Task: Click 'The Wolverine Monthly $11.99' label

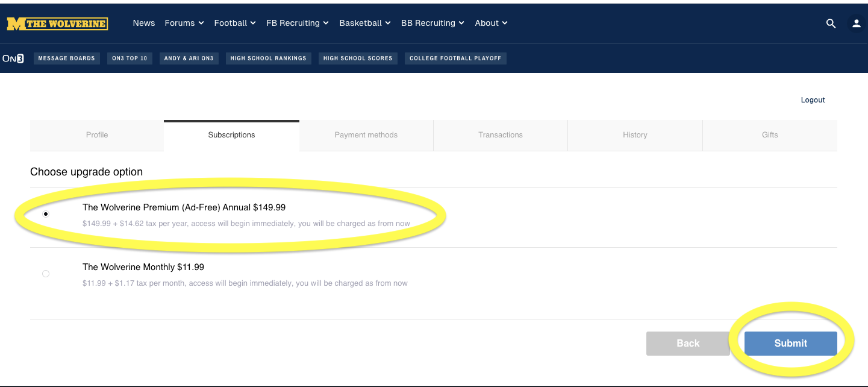Action: point(143,267)
